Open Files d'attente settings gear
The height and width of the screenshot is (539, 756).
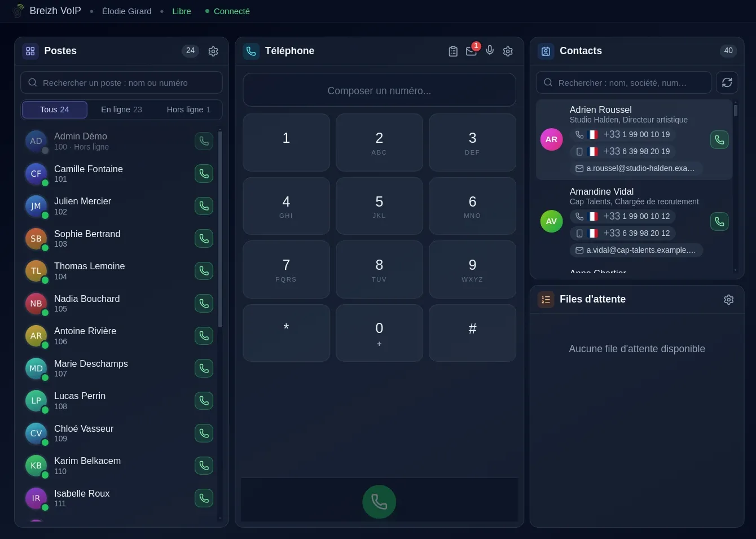[729, 300]
